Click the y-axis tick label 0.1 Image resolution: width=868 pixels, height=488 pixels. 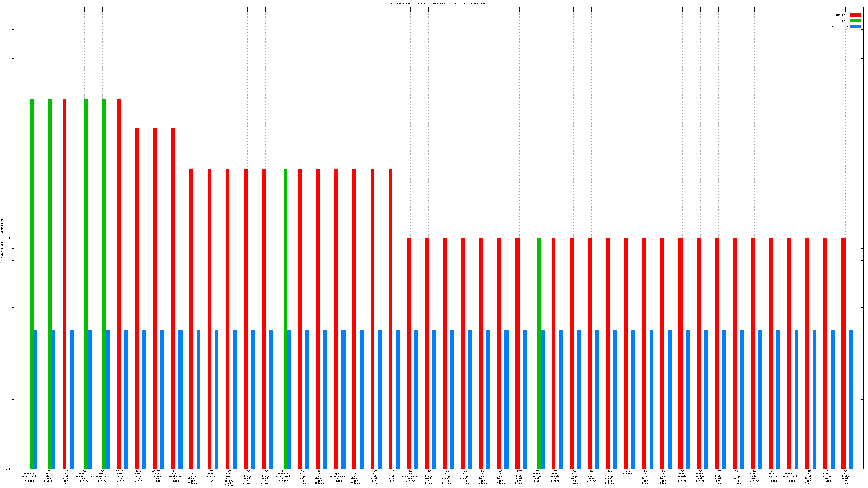pyautogui.click(x=9, y=469)
